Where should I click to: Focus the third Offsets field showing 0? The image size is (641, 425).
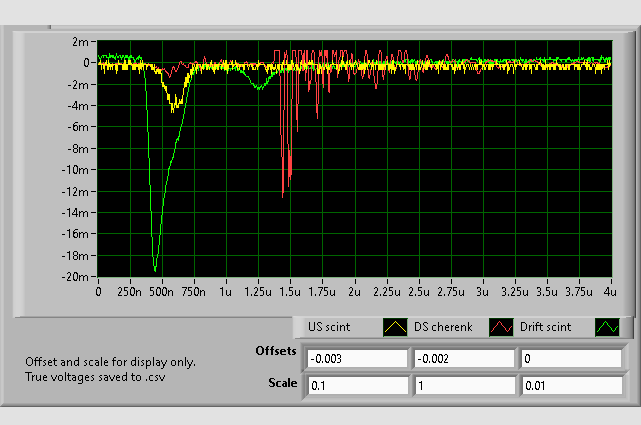(x=567, y=359)
